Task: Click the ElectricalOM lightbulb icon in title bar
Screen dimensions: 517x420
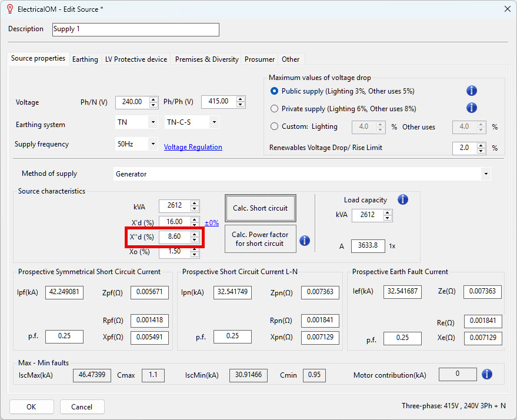Action: [10, 9]
